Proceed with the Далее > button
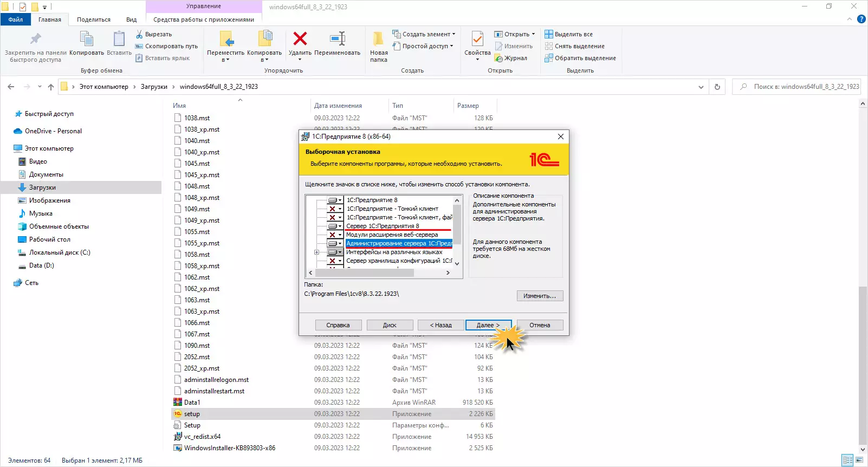 tap(488, 325)
